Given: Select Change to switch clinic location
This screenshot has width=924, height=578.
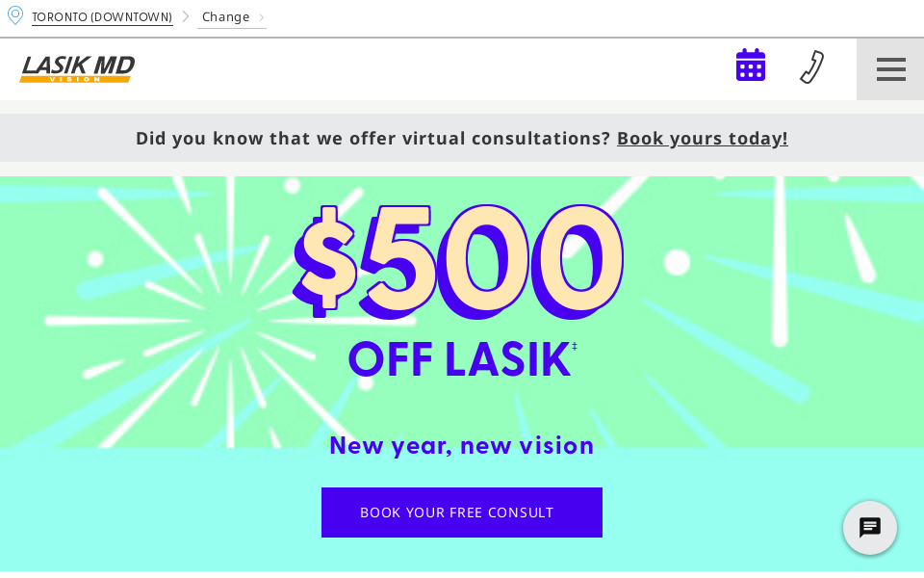Looking at the screenshot, I should (x=225, y=16).
